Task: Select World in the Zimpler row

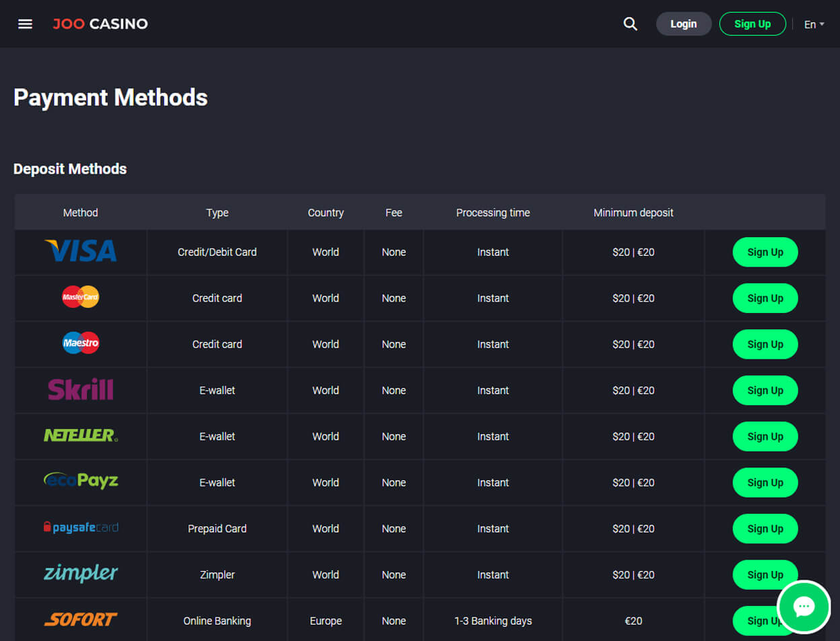Action: [326, 575]
